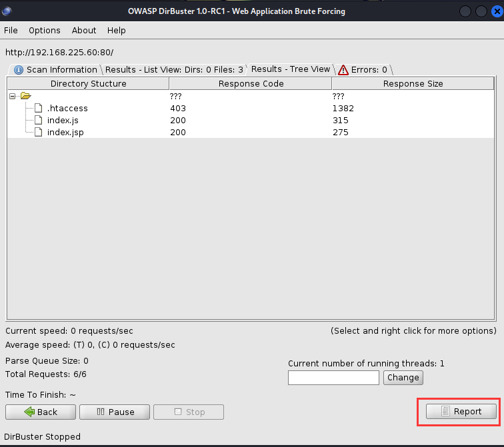Open the Errors: 0 tab

[x=363, y=70]
